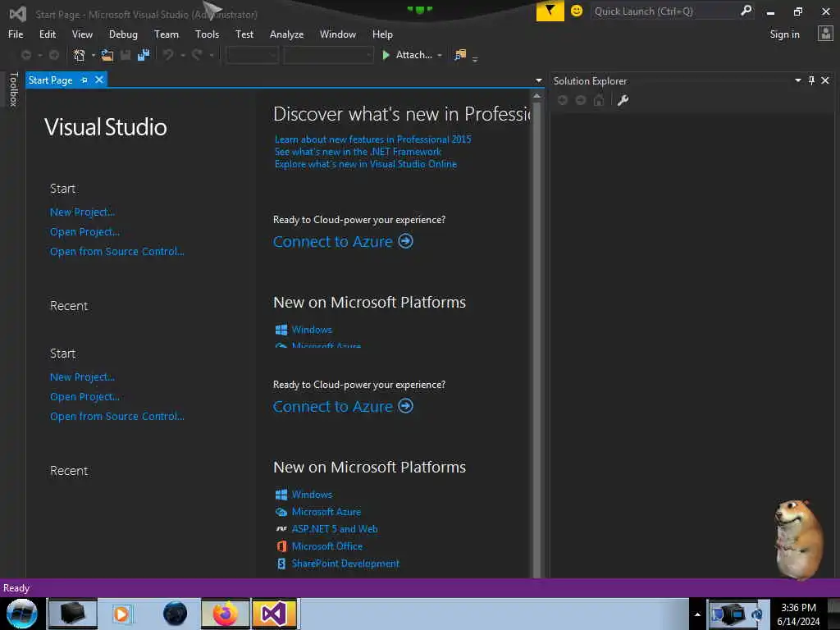Click the Find in Files toolbar icon
Image resolution: width=840 pixels, height=630 pixels.
pyautogui.click(x=460, y=55)
